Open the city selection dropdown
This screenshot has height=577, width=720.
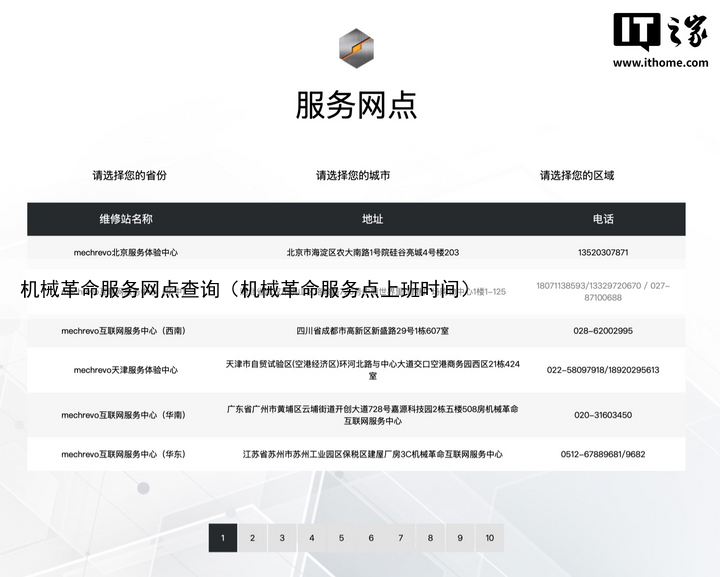pyautogui.click(x=353, y=175)
